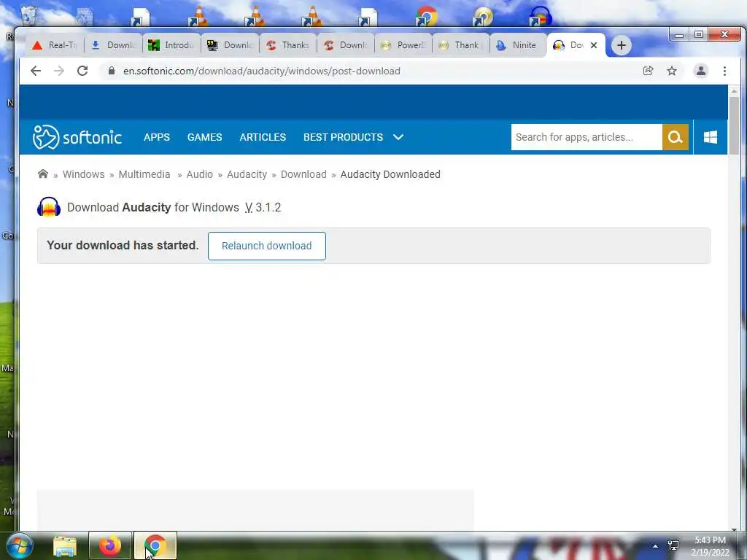Select the Thank tab next to Ninite

point(461,45)
